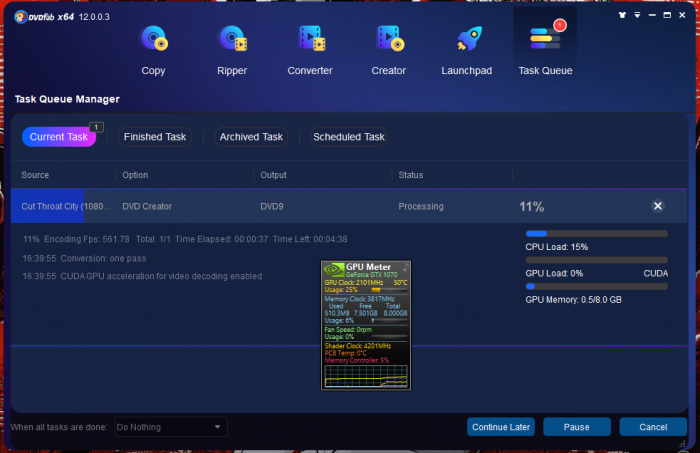This screenshot has width=700, height=453.
Task: Open the Ripper module
Action: 232,47
